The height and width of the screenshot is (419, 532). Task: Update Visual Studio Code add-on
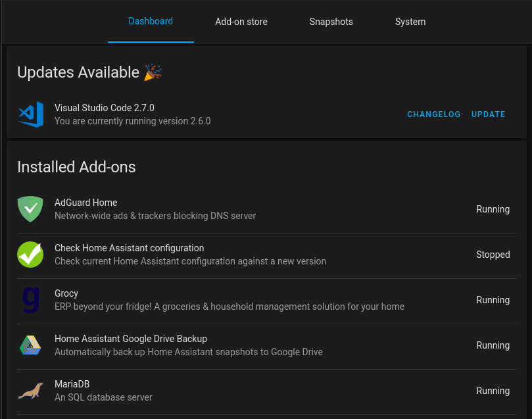click(x=488, y=114)
